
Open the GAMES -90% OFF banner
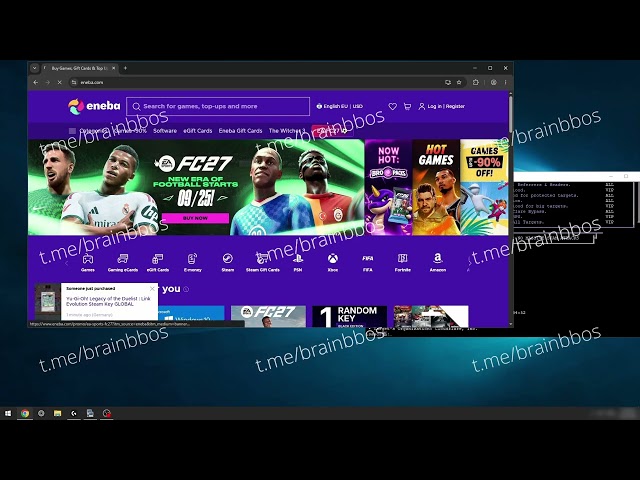484,187
